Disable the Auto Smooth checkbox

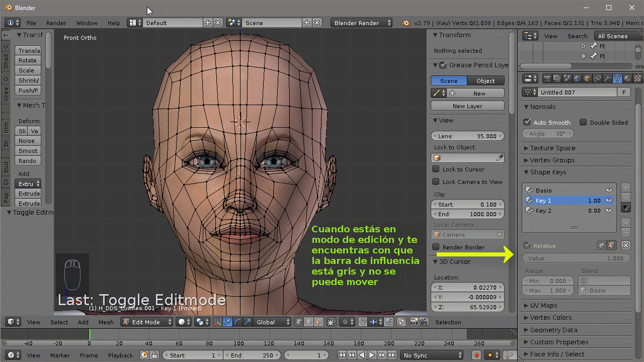[x=527, y=122]
